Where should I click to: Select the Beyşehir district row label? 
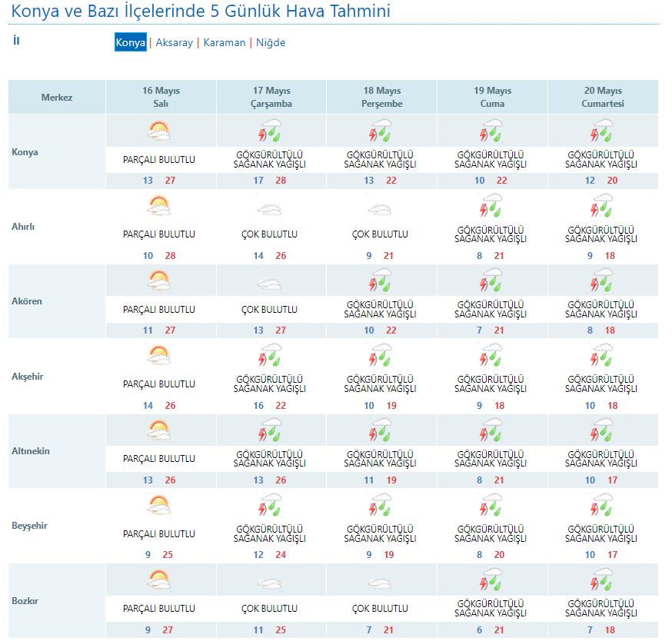[28, 526]
